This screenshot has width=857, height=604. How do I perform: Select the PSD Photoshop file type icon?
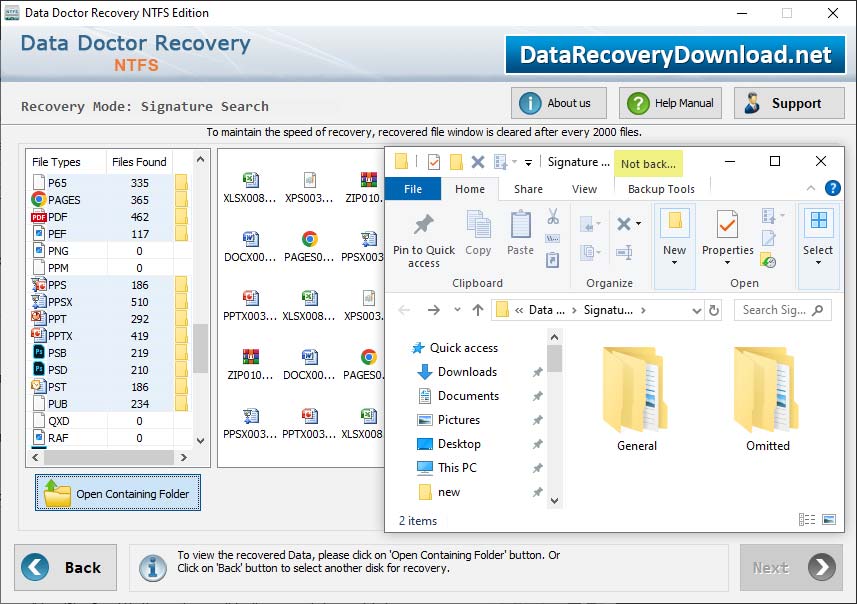[x=39, y=370]
